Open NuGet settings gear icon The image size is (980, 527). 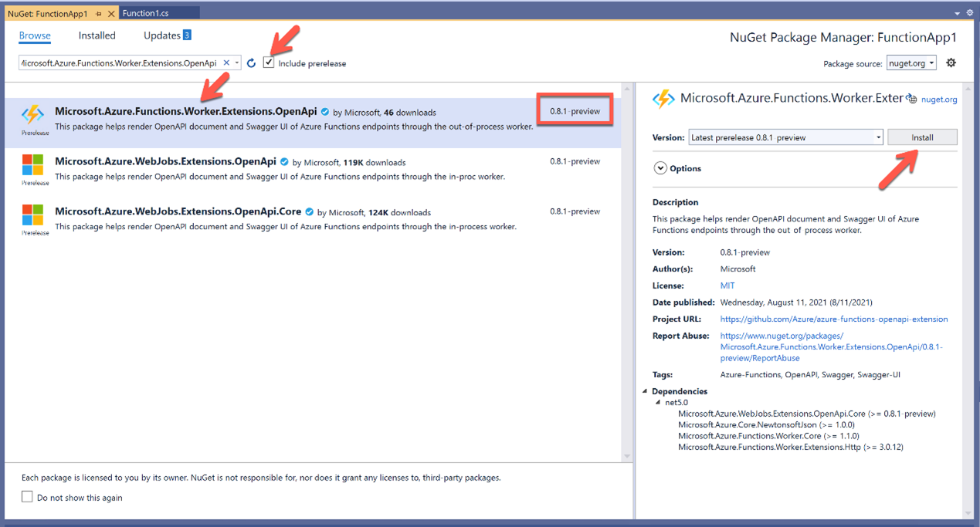coord(951,63)
